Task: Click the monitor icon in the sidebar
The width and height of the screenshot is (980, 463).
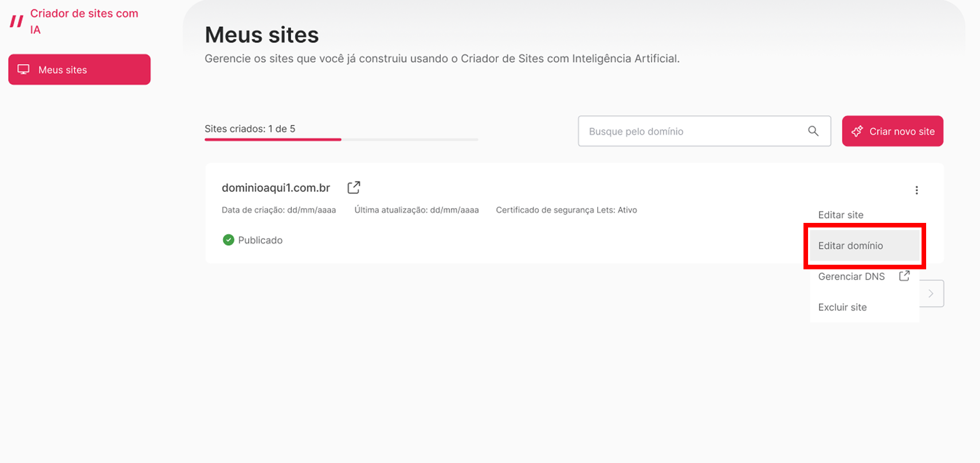Action: click(23, 69)
